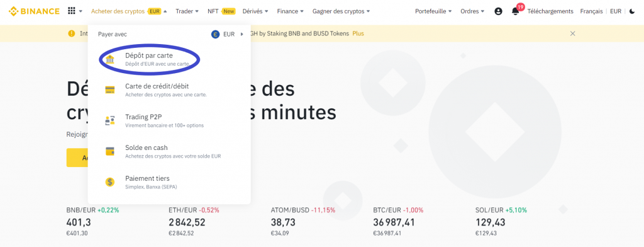
Task: Click the Plus link in banner
Action: pos(358,33)
